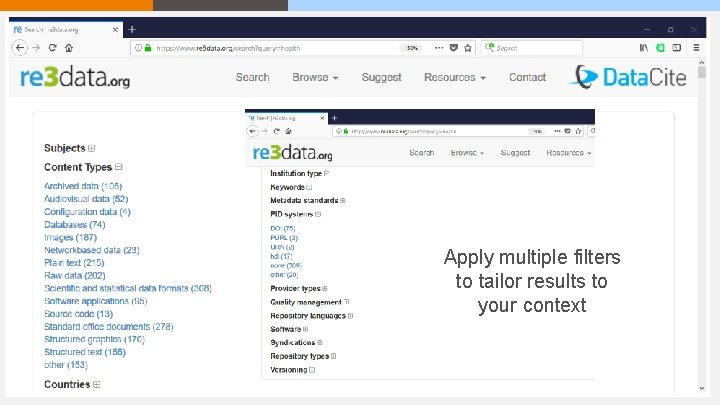Click the DataCite logo
The image size is (720, 405).
coord(628,77)
